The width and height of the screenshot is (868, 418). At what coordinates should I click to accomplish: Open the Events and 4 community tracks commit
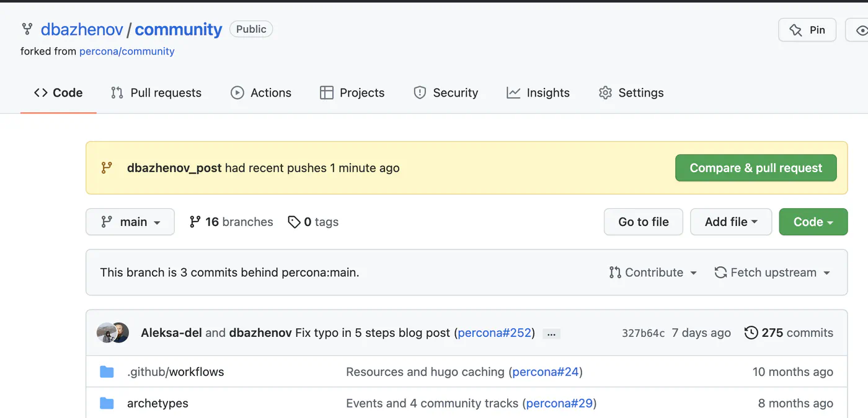point(432,403)
